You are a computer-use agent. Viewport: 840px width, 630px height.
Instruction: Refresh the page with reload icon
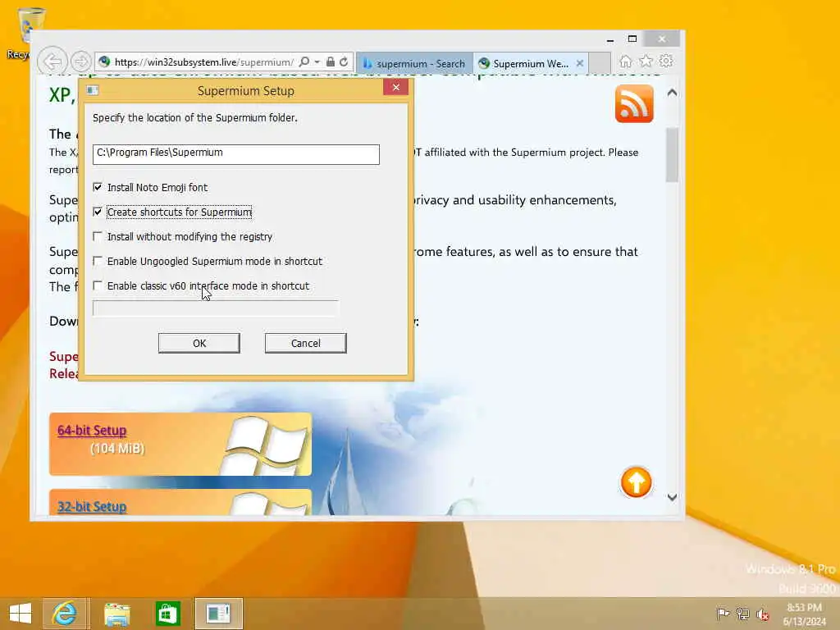[x=344, y=62]
